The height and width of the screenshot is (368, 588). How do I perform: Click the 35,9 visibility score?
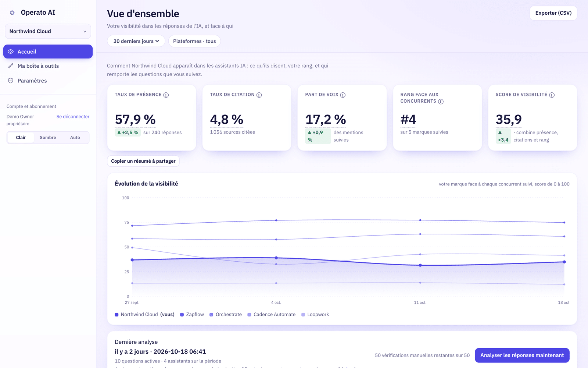pos(509,120)
